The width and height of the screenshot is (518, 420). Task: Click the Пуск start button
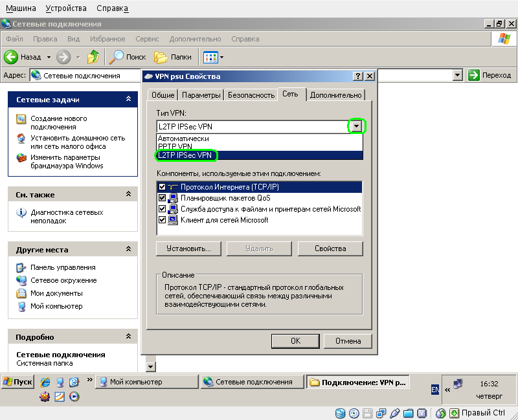(18, 382)
